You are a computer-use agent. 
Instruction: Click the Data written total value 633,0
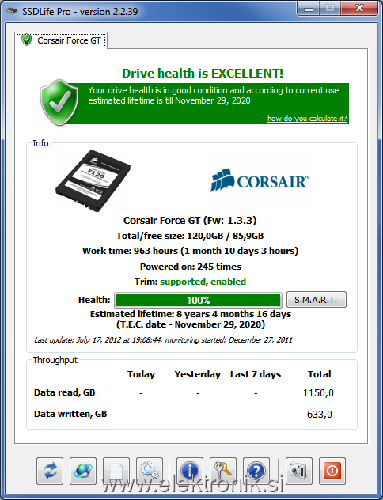(320, 414)
